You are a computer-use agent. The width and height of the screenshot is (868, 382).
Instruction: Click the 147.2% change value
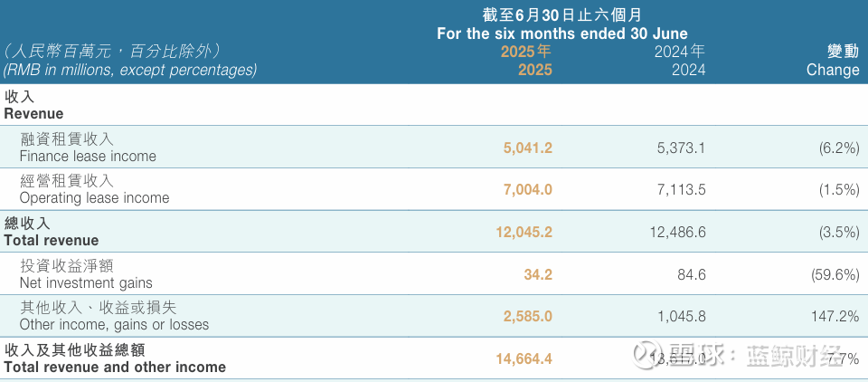[835, 316]
